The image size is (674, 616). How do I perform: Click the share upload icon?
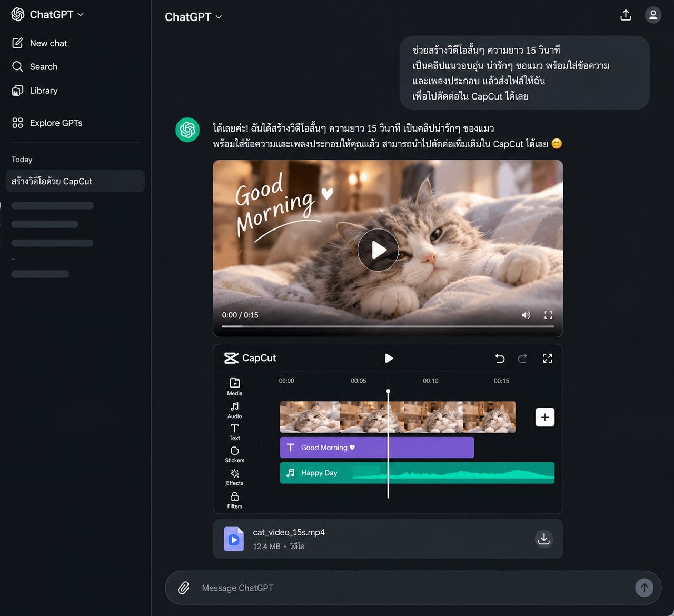[626, 15]
